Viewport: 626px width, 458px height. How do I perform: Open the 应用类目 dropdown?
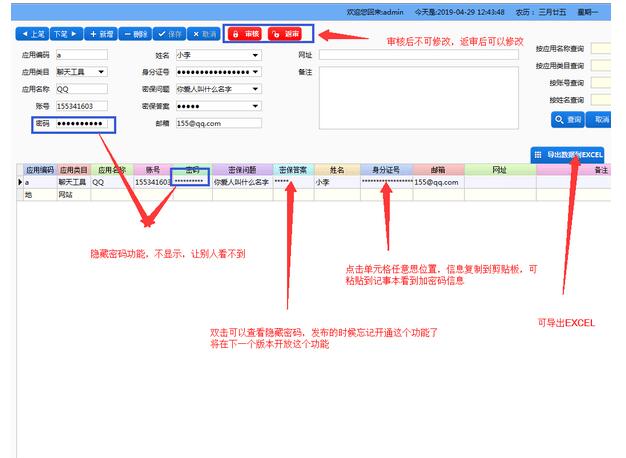coord(102,71)
